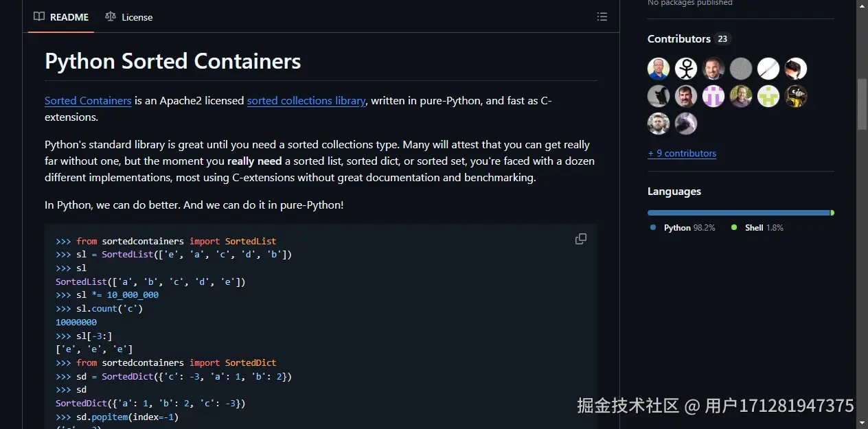Click the code line sd.popitem(index=-1)
Viewport: 868px width, 429px height.
pos(117,417)
